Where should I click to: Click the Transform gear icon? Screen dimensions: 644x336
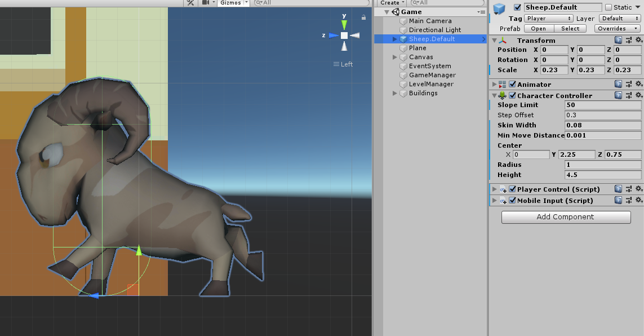click(x=639, y=40)
